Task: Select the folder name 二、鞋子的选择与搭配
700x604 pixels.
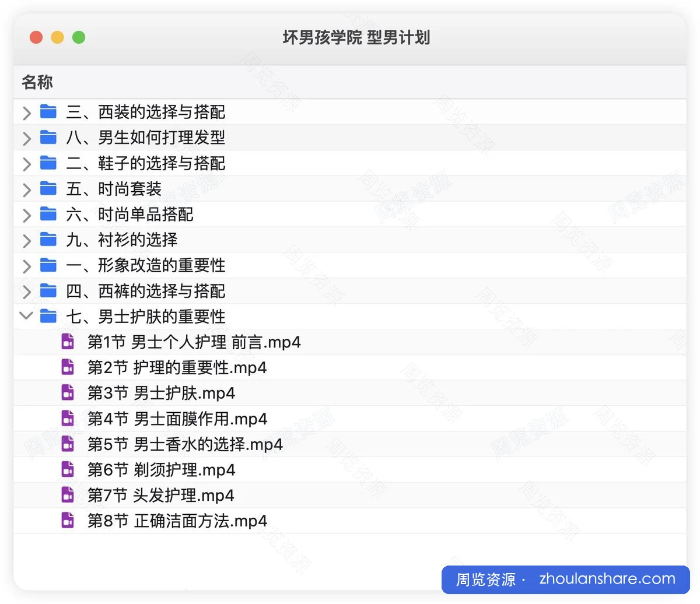Action: 146,163
